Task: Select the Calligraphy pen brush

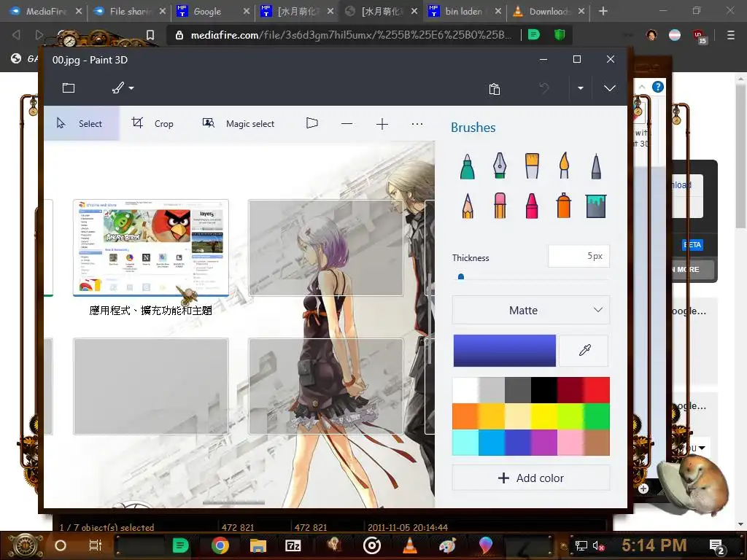Action: pyautogui.click(x=499, y=166)
